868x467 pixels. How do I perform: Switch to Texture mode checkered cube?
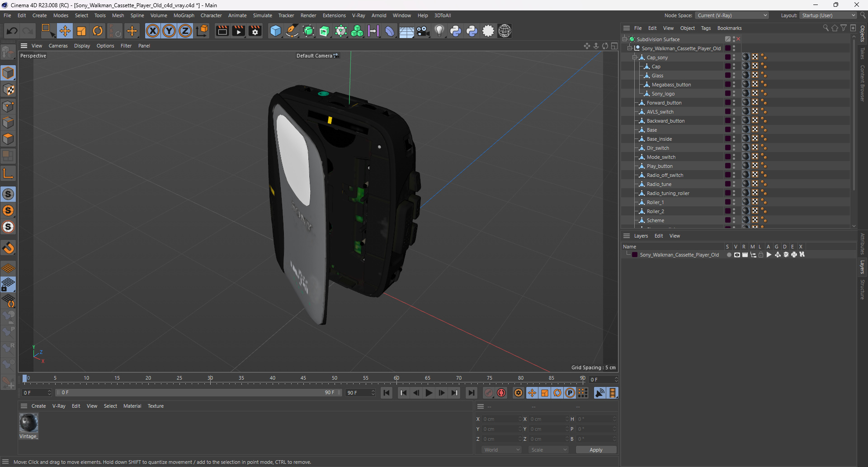[8, 90]
